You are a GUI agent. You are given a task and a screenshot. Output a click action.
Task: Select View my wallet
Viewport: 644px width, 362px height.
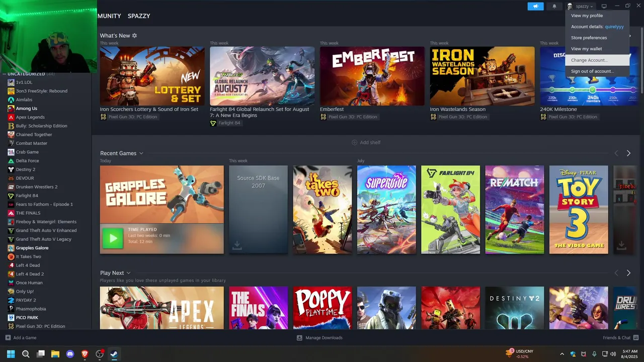597,49
